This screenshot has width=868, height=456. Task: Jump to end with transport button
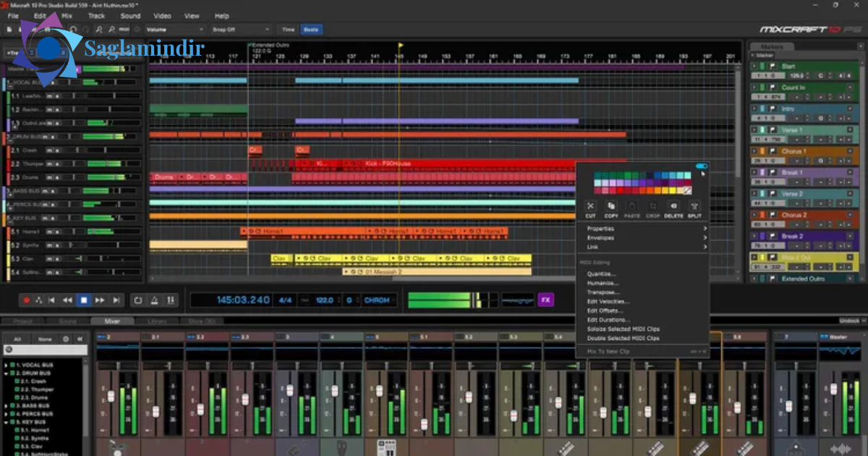115,300
